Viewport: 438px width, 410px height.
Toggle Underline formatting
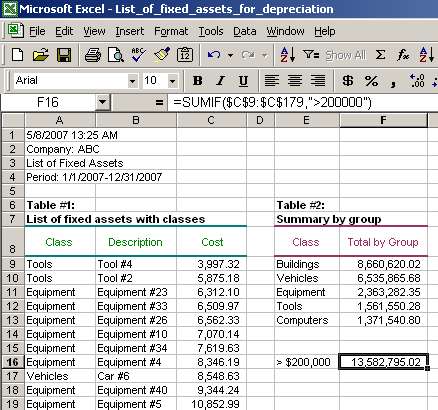pos(243,80)
